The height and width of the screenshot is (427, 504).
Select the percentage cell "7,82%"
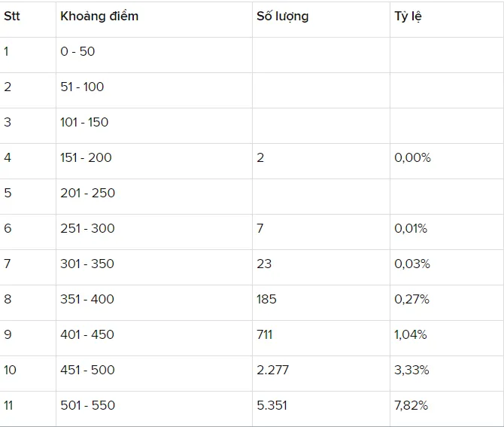[x=411, y=405]
